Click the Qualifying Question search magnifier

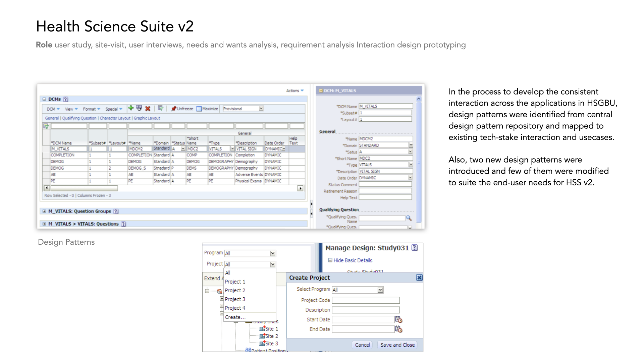click(409, 218)
